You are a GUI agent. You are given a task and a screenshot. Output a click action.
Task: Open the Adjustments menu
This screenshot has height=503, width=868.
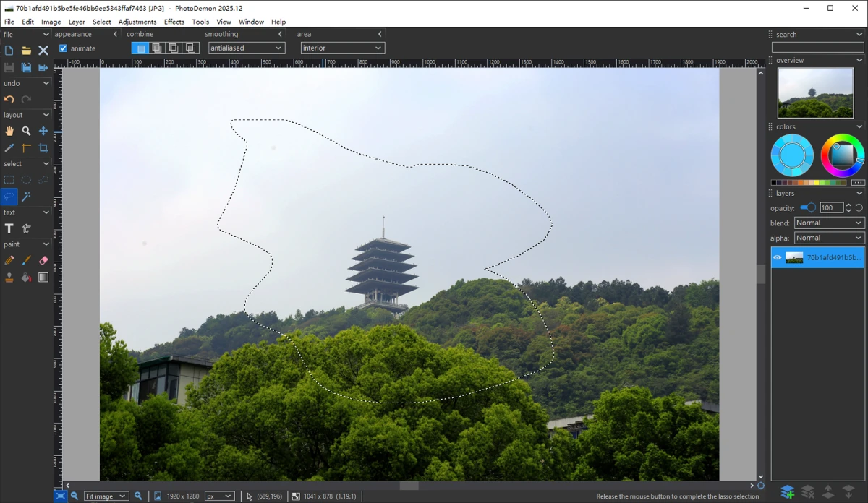[137, 22]
